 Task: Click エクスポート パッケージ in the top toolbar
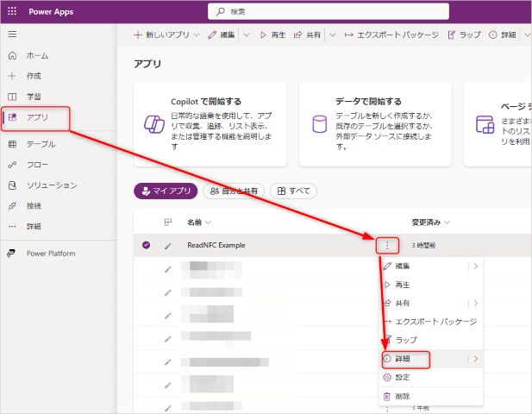[391, 35]
